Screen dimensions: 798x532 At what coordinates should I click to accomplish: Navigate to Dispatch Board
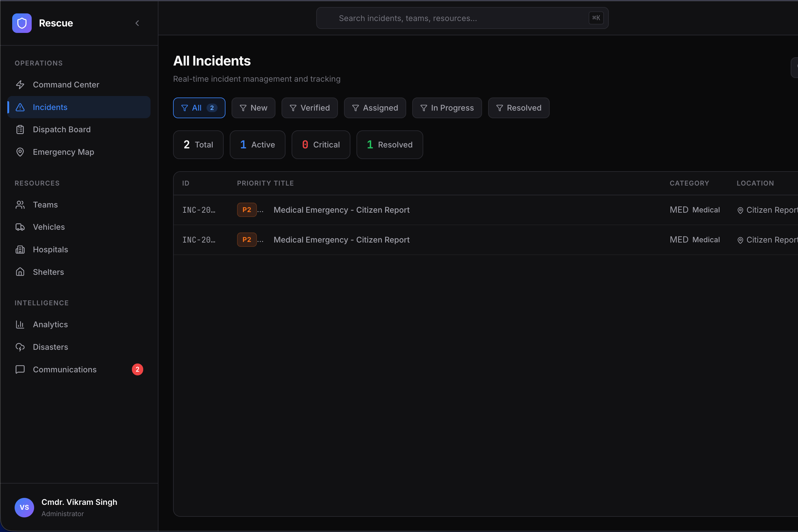[x=79, y=129]
